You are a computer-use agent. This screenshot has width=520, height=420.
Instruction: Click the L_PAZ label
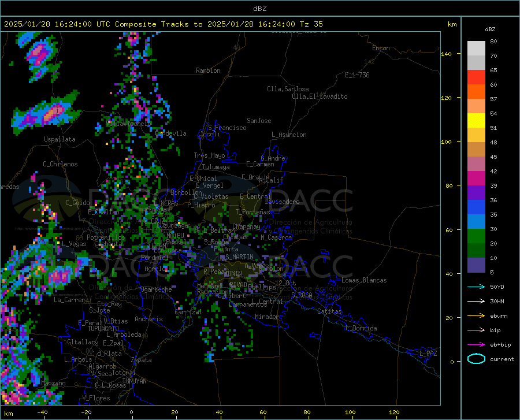pos(428,354)
